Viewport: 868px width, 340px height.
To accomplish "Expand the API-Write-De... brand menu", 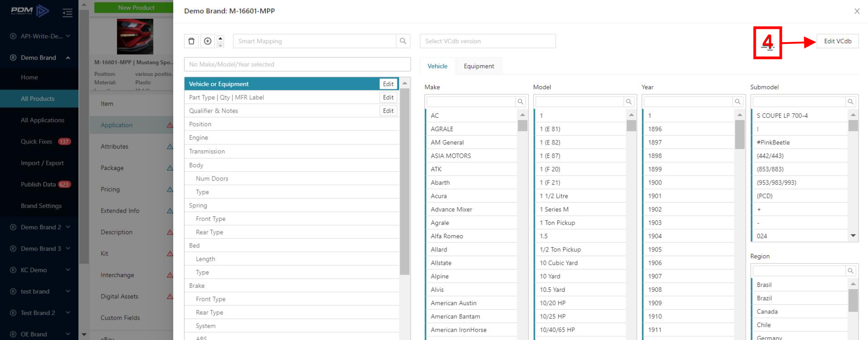I will point(68,36).
